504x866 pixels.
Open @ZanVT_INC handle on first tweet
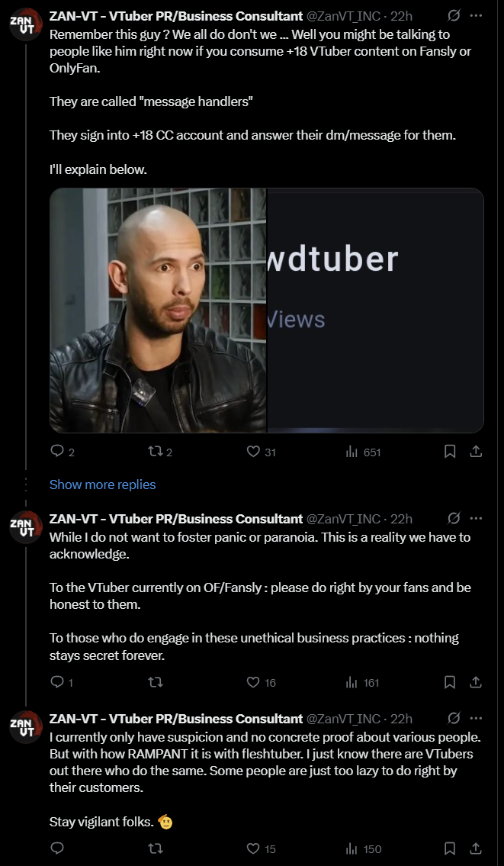pos(343,16)
